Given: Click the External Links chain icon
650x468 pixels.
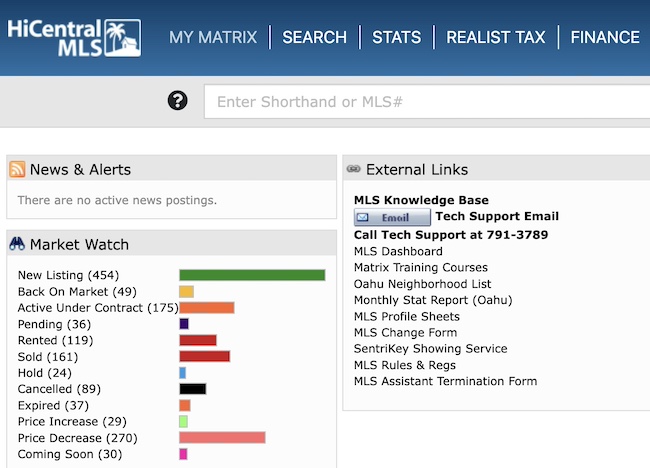Looking at the screenshot, I should pos(354,169).
